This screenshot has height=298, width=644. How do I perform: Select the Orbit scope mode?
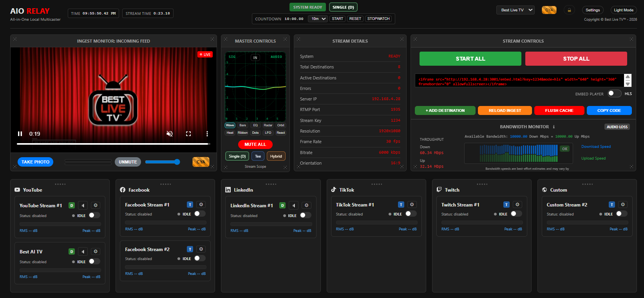pos(281,125)
